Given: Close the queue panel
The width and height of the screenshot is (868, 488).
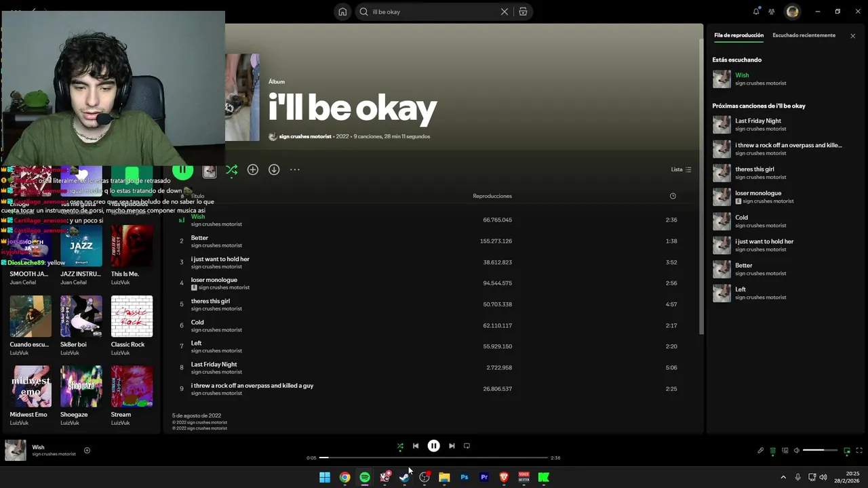Looking at the screenshot, I should click(852, 36).
